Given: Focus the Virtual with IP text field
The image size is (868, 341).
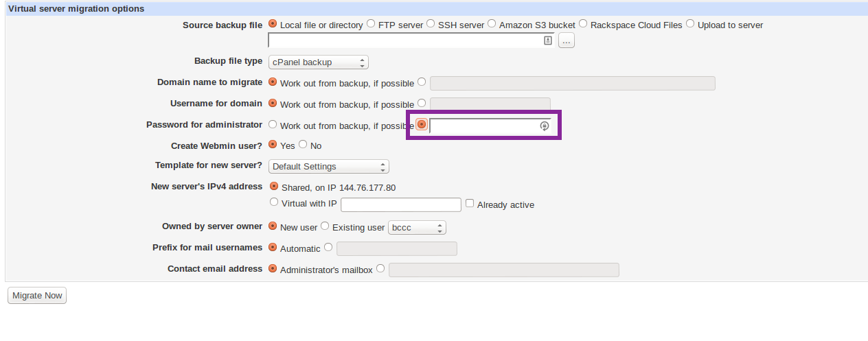Looking at the screenshot, I should pos(400,204).
